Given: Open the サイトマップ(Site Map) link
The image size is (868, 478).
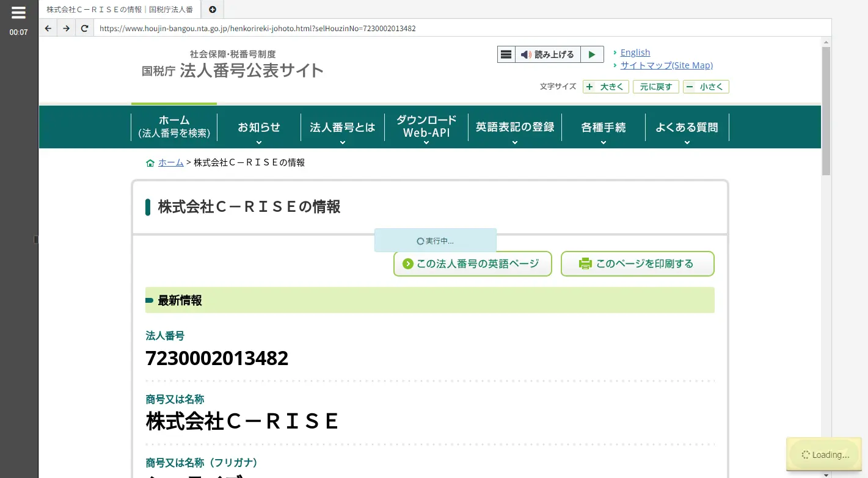Looking at the screenshot, I should 666,65.
